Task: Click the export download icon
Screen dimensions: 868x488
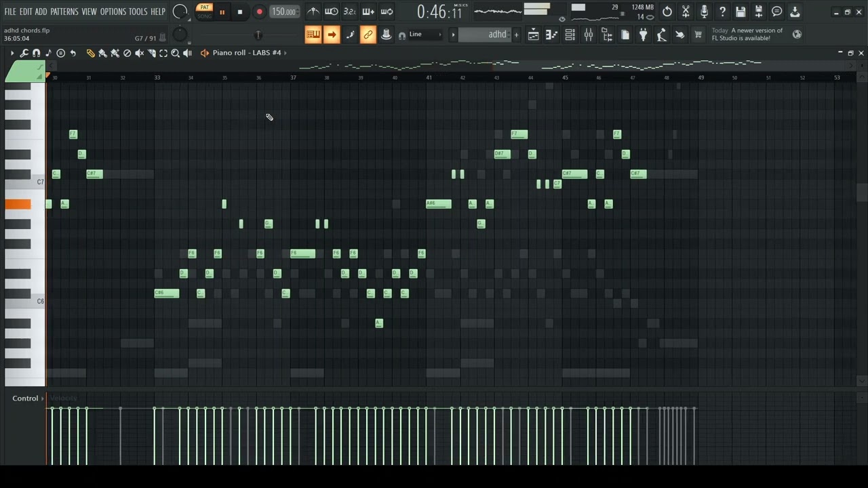Action: [x=795, y=12]
